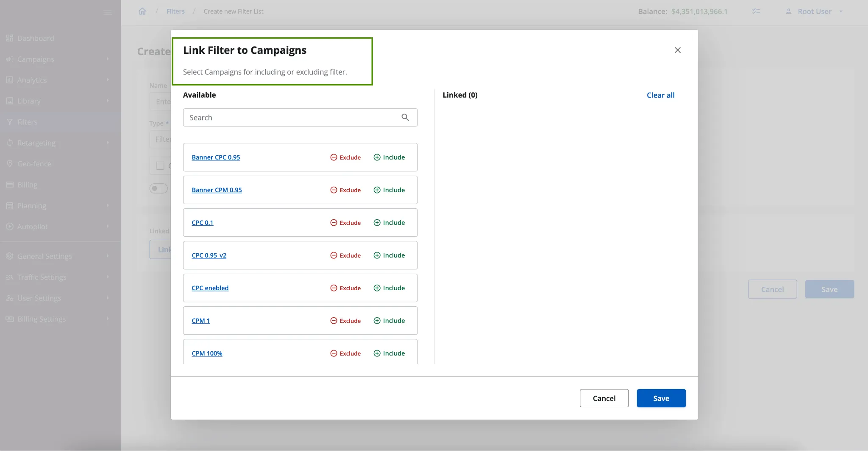Include the CPM 1 campaign

coord(389,321)
